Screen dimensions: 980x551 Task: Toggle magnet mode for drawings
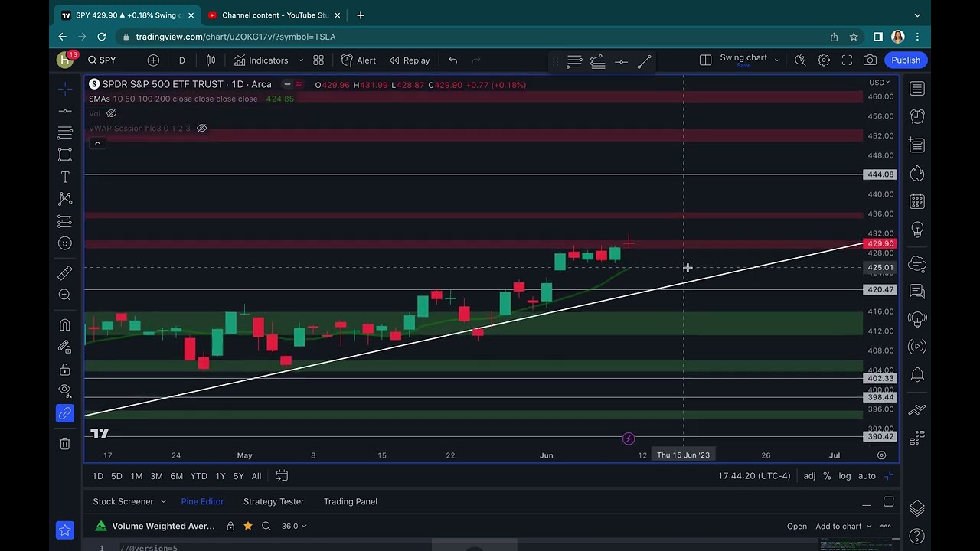[65, 324]
